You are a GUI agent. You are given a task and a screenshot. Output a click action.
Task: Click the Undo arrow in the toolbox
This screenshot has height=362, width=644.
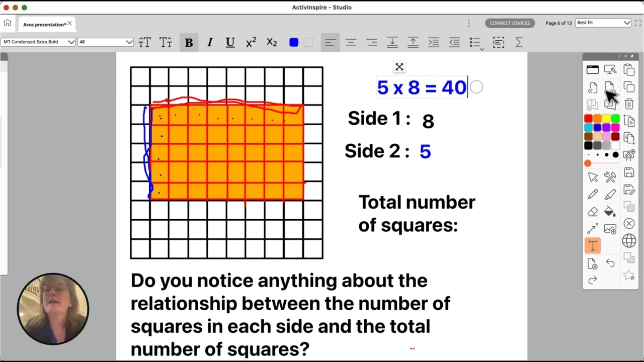click(610, 263)
